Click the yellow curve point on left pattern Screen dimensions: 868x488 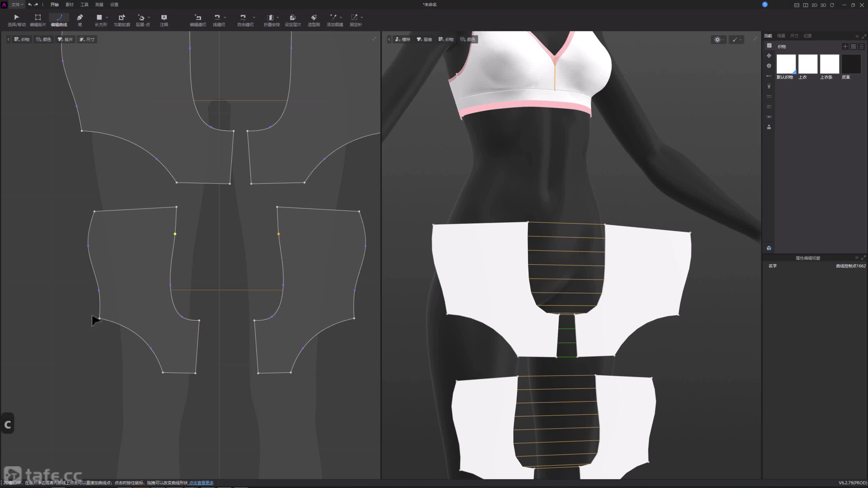click(175, 234)
